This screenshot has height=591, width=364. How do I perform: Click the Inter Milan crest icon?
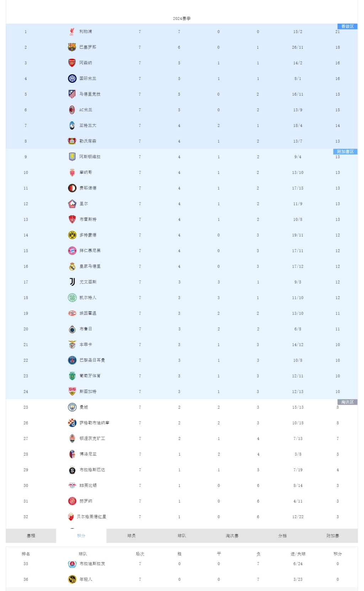coord(72,79)
